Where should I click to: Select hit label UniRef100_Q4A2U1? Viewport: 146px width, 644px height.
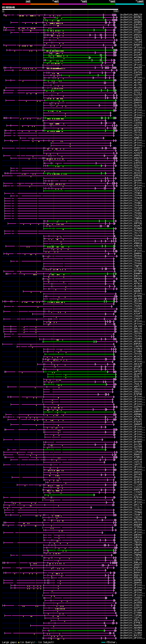tap(131, 35)
